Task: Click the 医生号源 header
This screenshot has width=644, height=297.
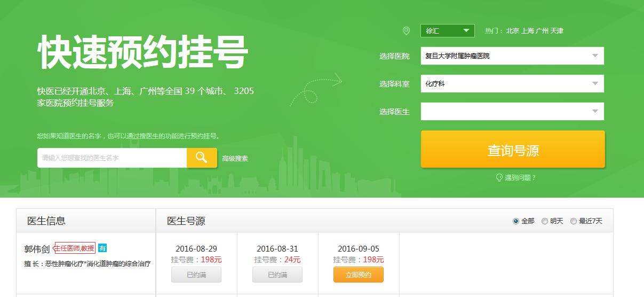Action: coord(186,221)
